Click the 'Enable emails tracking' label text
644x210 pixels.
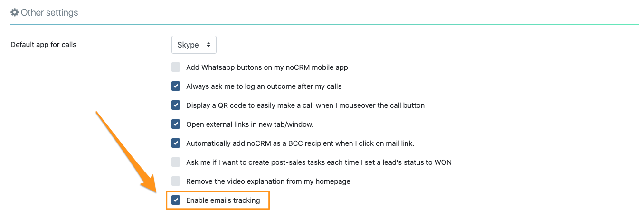[223, 200]
